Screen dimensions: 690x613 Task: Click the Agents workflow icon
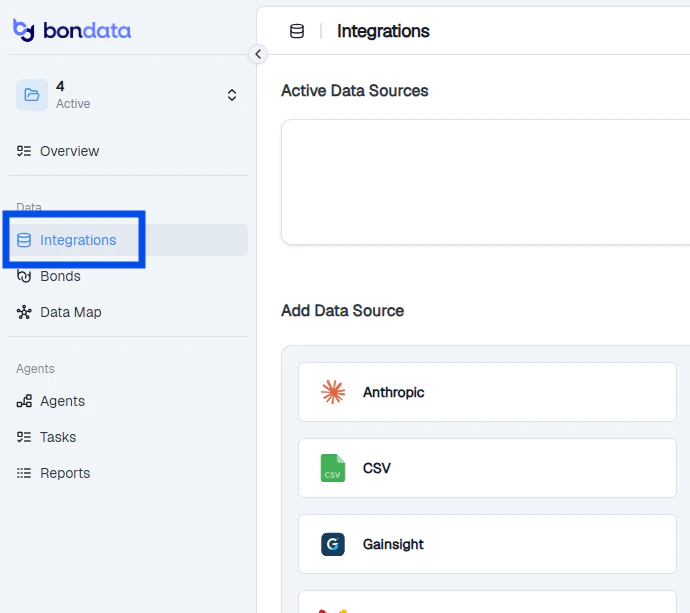24,401
